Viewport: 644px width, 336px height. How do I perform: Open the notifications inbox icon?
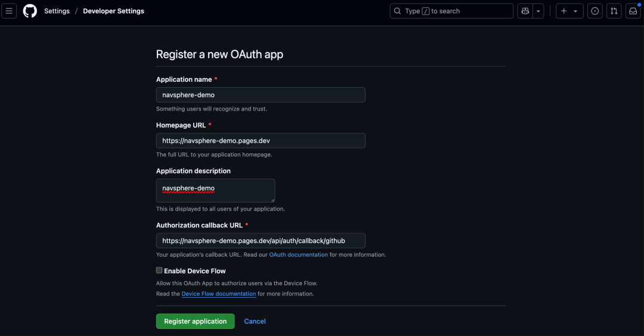(633, 11)
